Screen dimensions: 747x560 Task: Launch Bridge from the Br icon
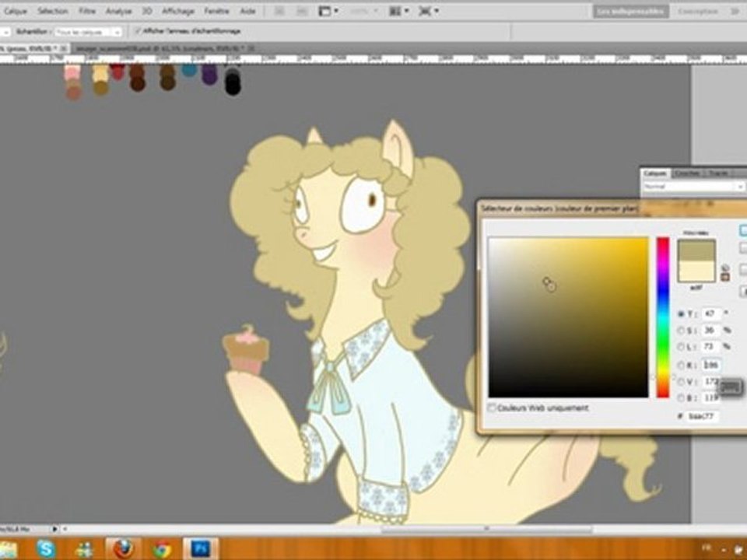point(279,12)
